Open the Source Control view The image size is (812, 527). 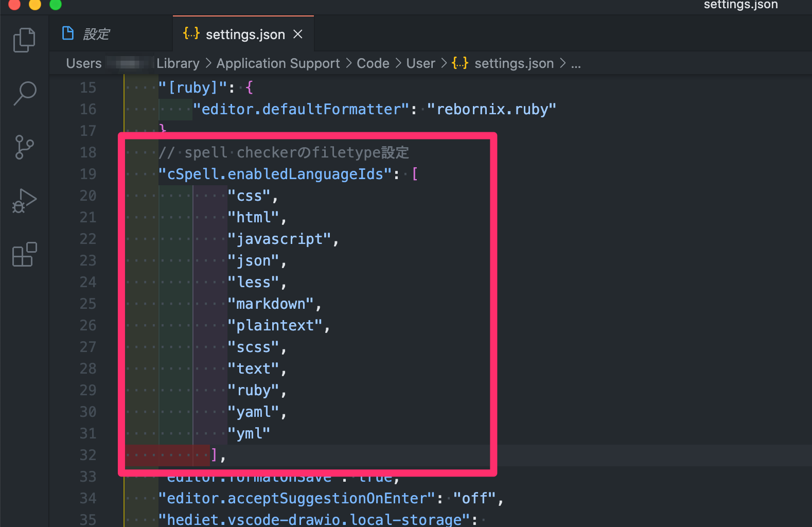click(x=24, y=147)
